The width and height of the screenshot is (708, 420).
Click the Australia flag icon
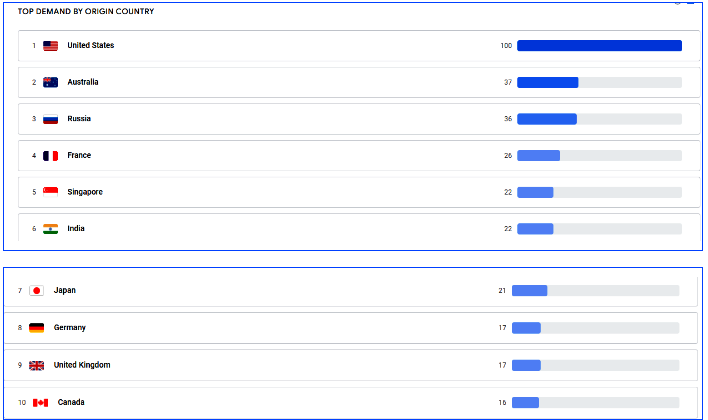pos(50,82)
